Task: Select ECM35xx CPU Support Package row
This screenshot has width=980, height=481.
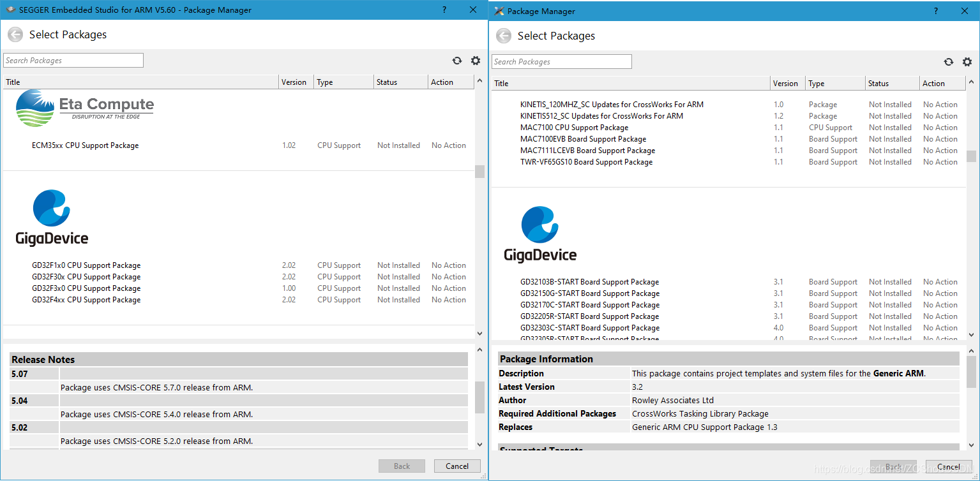Action: tap(238, 145)
